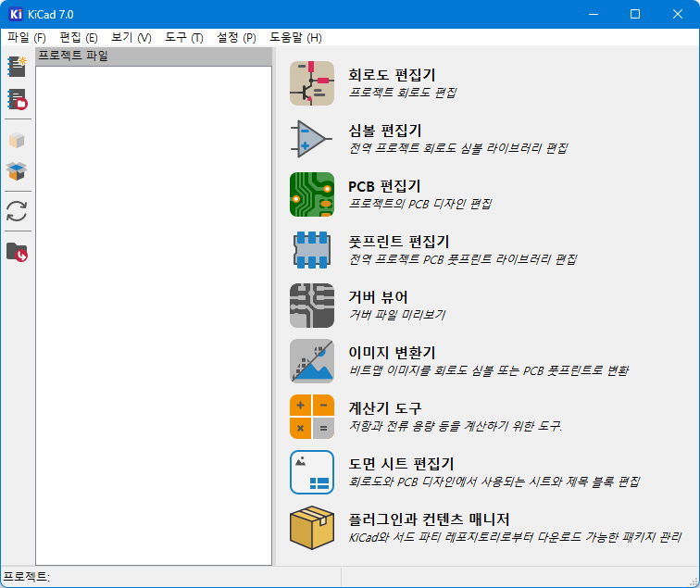Click the KiCad logo in title bar

tap(16, 14)
